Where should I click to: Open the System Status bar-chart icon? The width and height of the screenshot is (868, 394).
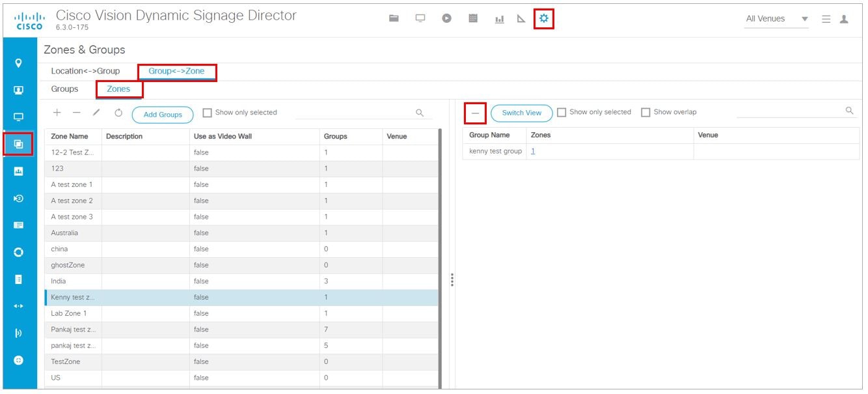(x=499, y=18)
